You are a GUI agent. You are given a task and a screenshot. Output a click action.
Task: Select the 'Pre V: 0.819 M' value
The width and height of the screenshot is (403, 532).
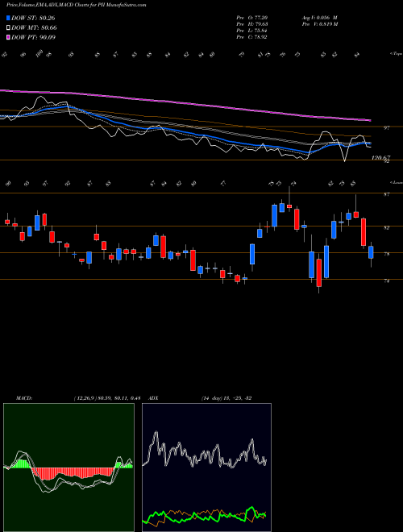[319, 24]
